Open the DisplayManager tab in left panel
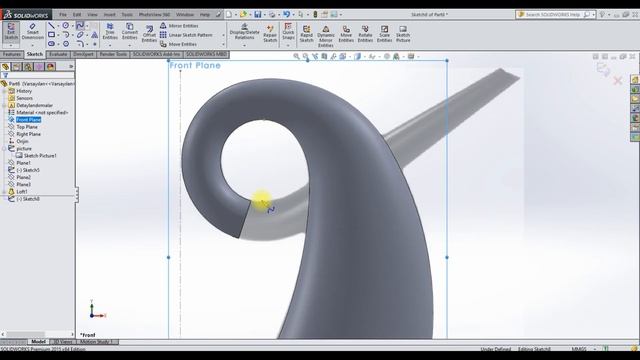 click(x=50, y=67)
